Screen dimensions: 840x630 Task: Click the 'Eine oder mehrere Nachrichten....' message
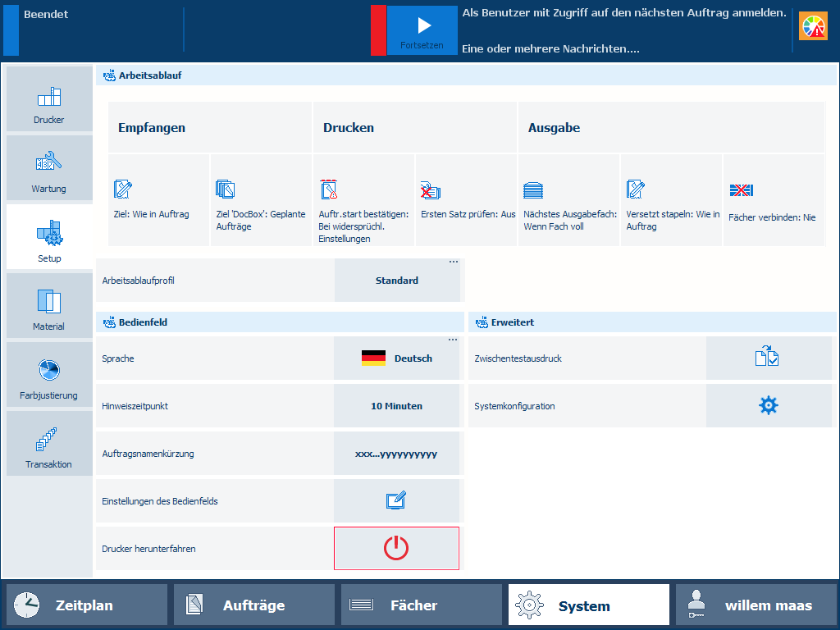click(x=550, y=48)
